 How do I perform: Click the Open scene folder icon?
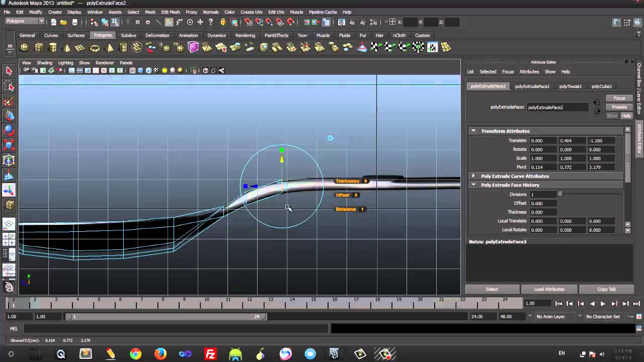[63, 22]
